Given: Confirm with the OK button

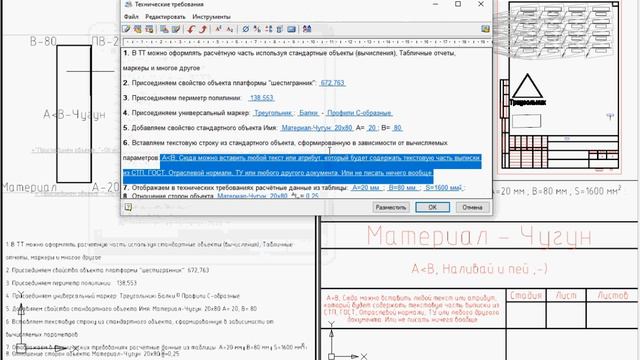Looking at the screenshot, I should click(x=432, y=207).
